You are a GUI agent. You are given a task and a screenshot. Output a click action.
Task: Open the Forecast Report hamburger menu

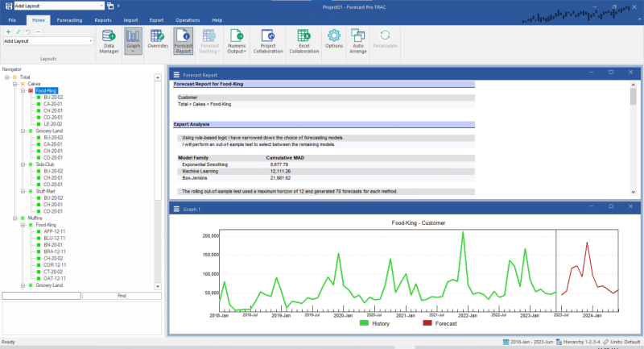coord(176,75)
